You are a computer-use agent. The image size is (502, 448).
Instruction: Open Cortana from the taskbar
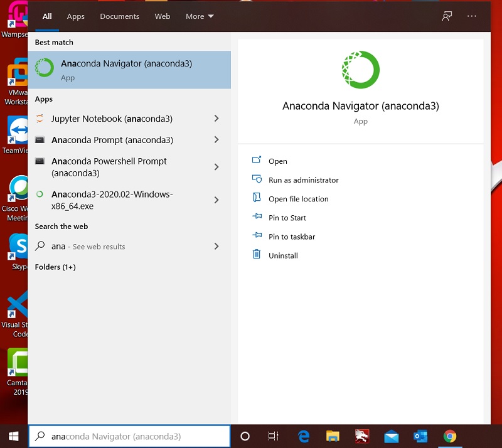click(x=245, y=436)
